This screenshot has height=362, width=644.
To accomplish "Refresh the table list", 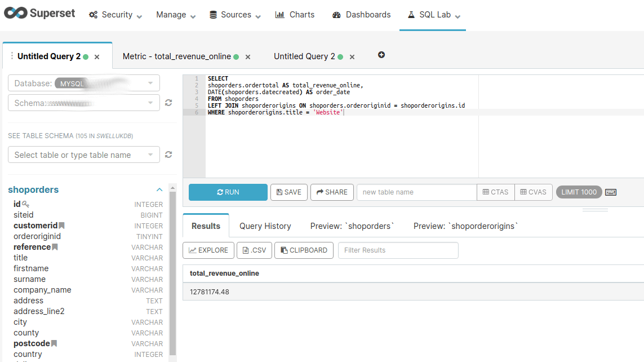I will click(x=168, y=154).
